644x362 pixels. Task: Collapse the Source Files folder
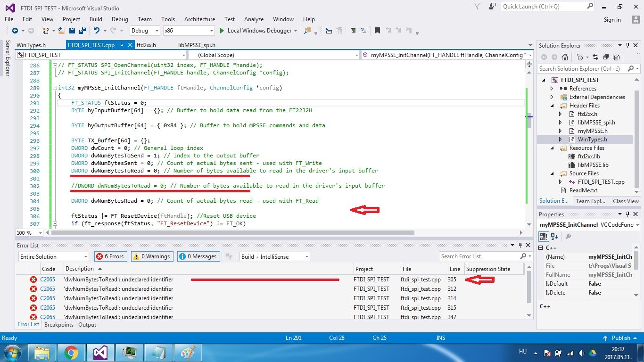tap(552, 173)
